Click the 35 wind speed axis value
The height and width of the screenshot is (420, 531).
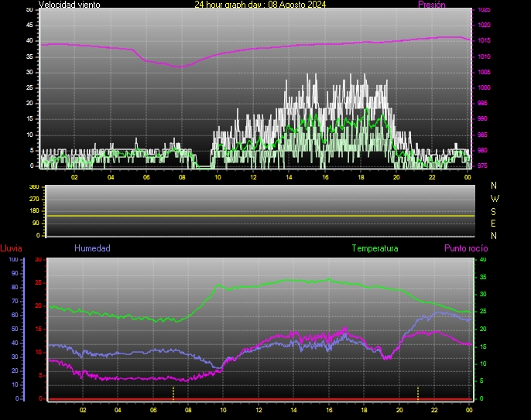tap(29, 56)
